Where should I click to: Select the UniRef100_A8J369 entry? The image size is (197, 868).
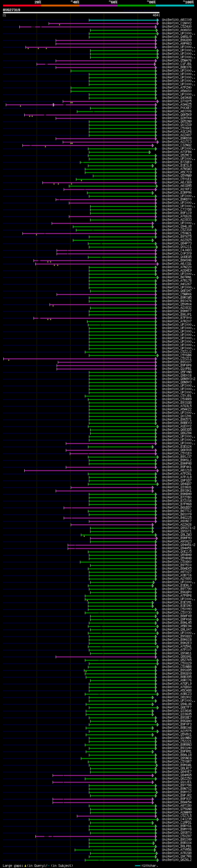coord(176,183)
